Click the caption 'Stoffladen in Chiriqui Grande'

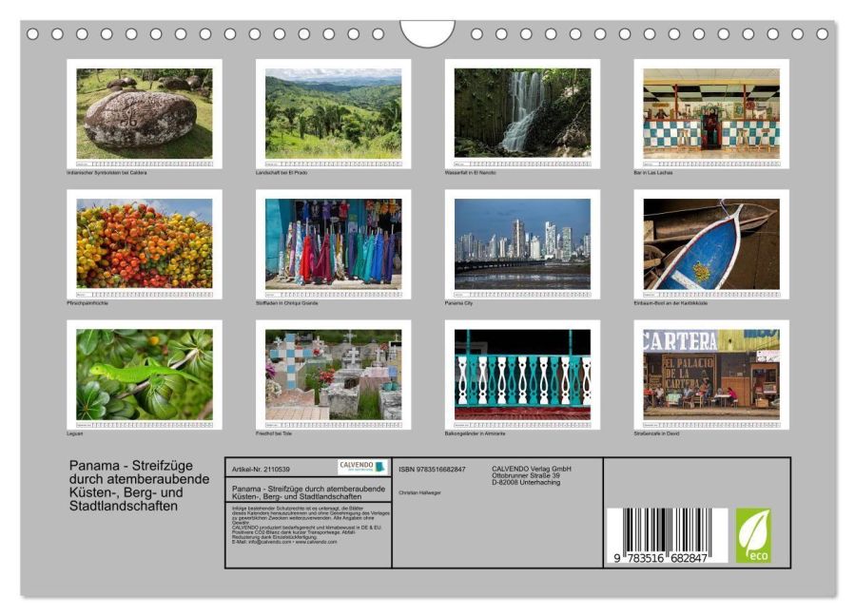tap(287, 303)
